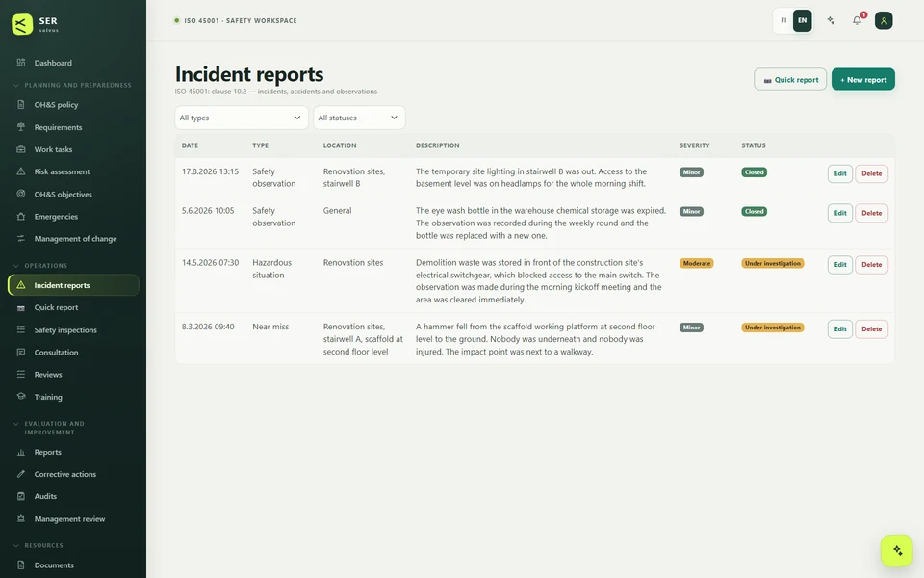
Task: Click the Corrective actions pencil icon
Action: [21, 474]
